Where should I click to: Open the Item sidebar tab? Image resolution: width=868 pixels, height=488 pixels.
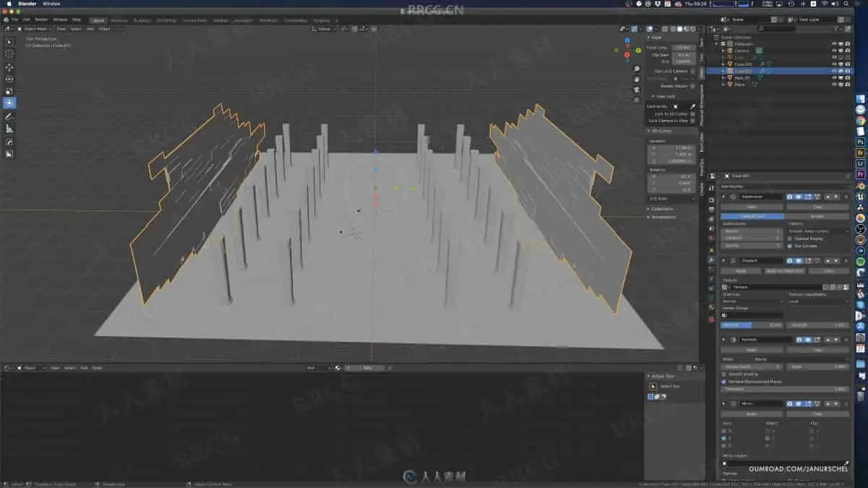(702, 42)
